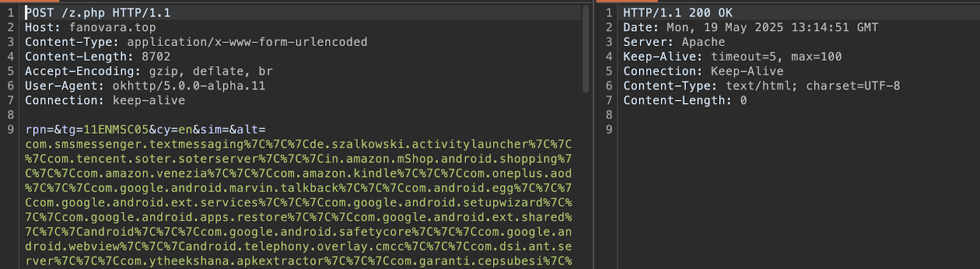Click the body line containing 'android.apps.restore'
The height and width of the screenshot is (269, 980).
(298, 218)
